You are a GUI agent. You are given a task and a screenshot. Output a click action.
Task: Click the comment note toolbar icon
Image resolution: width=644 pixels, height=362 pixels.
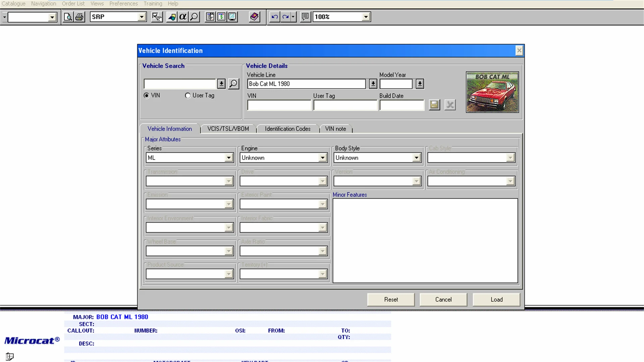(x=305, y=17)
